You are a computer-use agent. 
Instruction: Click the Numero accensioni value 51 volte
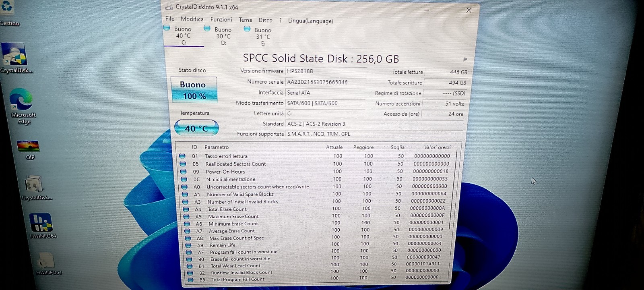coord(444,104)
